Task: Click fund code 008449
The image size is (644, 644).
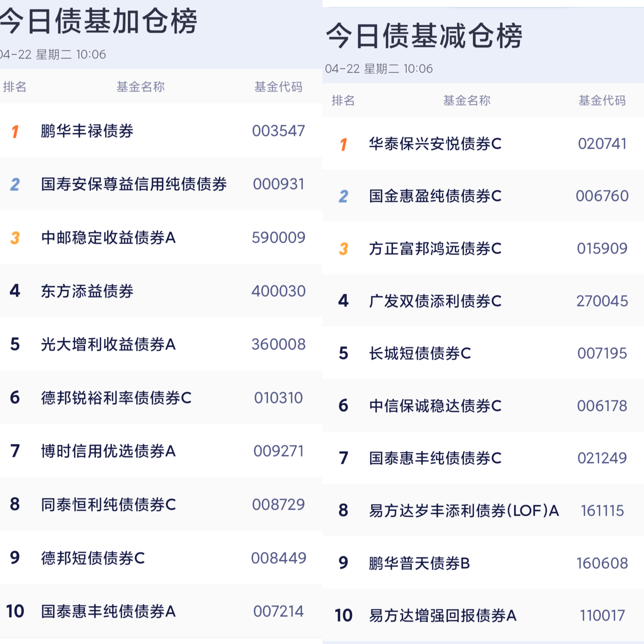Action: pos(278,558)
